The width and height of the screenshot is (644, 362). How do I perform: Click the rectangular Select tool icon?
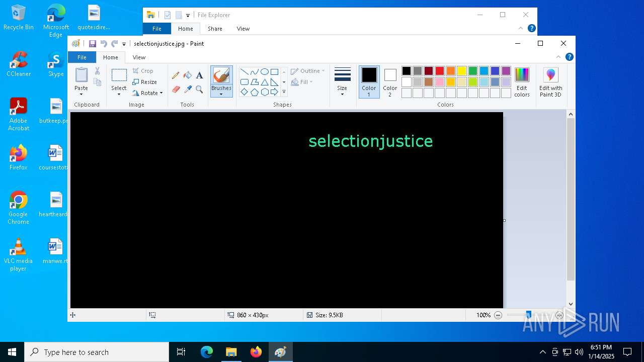(119, 75)
